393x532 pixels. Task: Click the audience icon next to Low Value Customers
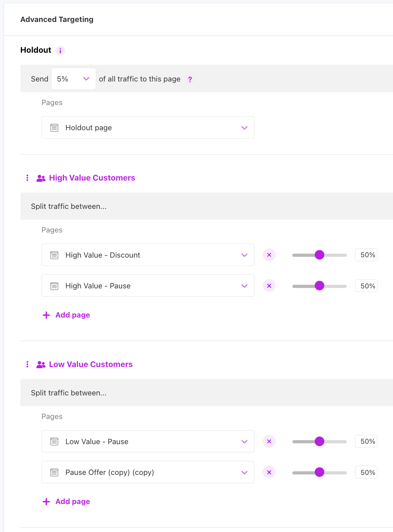[41, 364]
